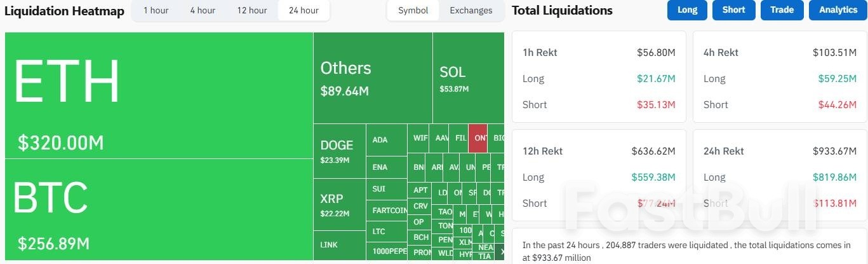Open the 12h Rekt card
This screenshot has width=868, height=264.
coord(599,176)
